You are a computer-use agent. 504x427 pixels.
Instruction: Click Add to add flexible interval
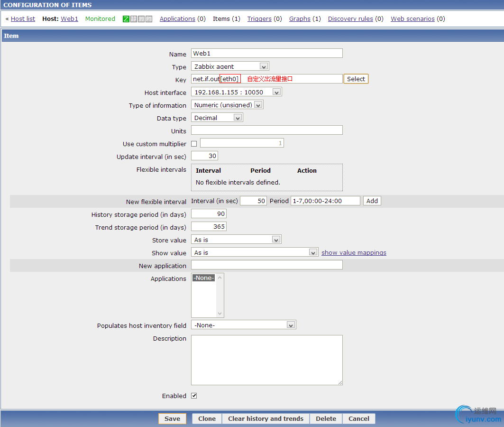[372, 201]
